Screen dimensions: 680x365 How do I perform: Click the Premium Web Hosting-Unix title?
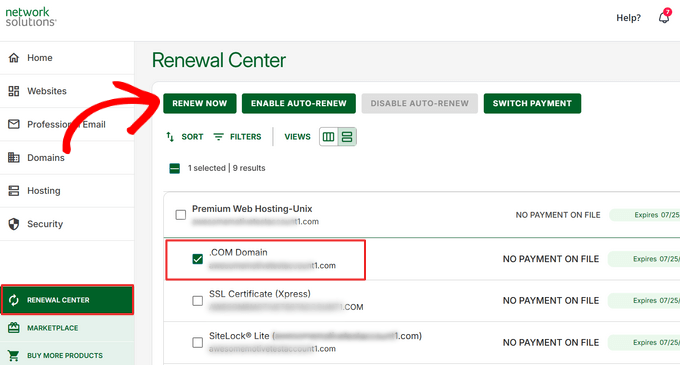(252, 209)
